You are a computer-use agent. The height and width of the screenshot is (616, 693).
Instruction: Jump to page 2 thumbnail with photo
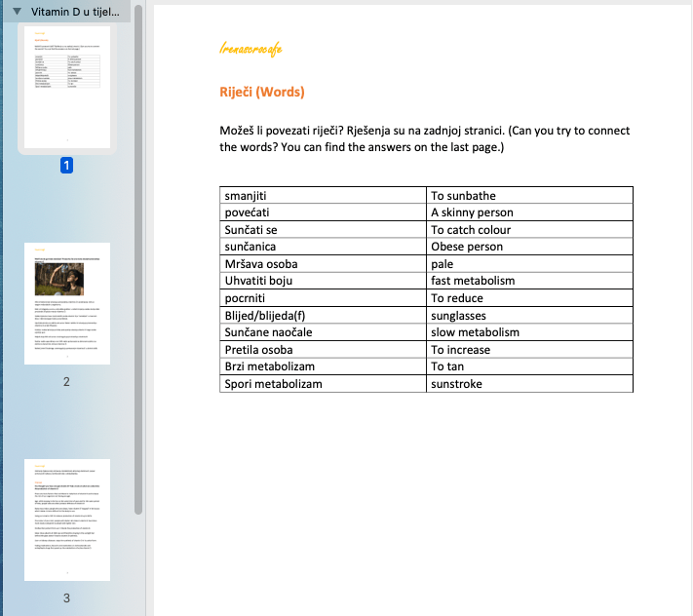(66, 303)
